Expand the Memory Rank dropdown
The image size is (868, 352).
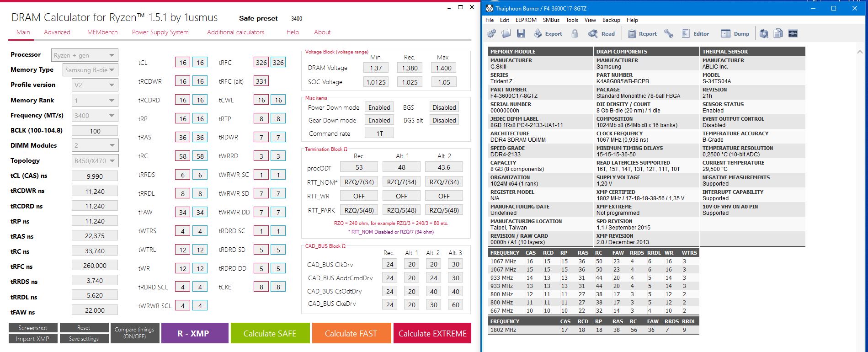95,101
